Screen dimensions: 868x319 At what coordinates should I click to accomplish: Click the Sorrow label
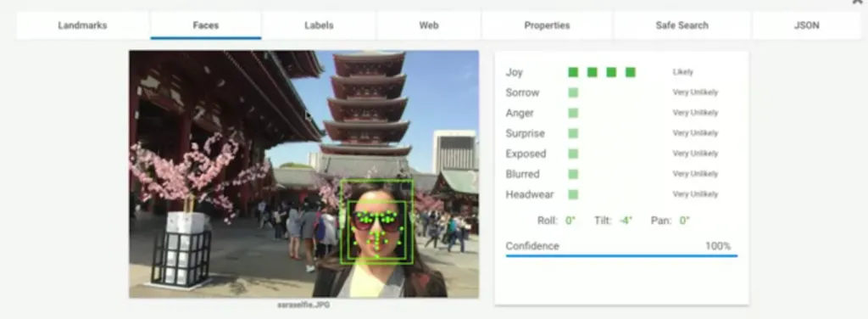522,92
